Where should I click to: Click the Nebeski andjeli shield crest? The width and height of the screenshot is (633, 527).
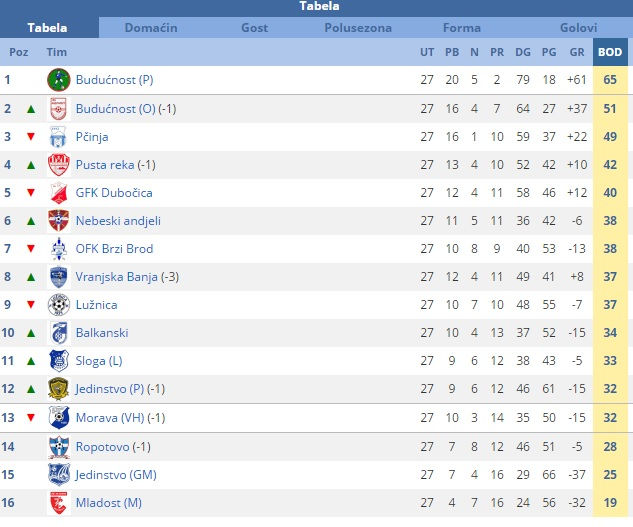click(59, 220)
